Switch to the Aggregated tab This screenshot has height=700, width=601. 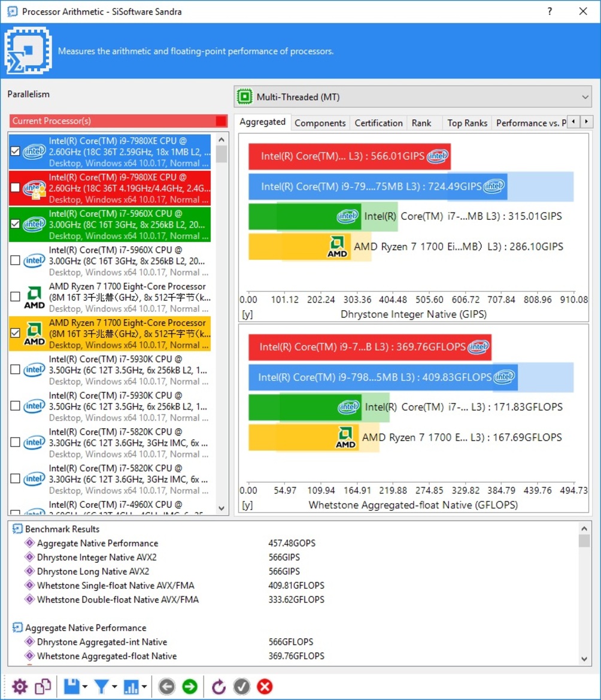click(262, 122)
